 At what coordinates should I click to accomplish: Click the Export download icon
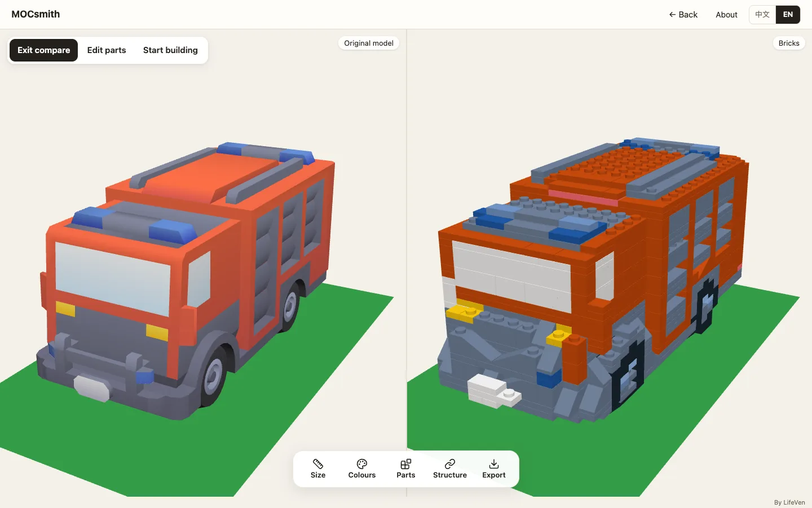point(494,464)
